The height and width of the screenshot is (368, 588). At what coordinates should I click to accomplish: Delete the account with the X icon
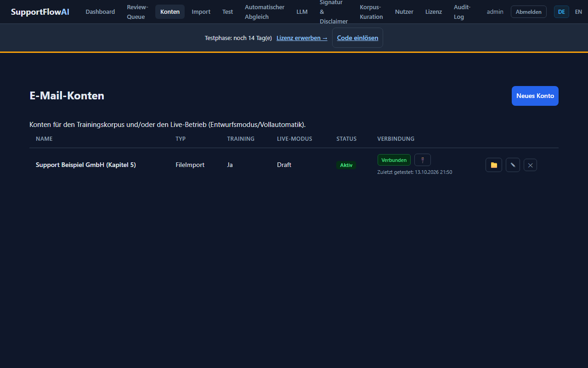click(x=530, y=165)
